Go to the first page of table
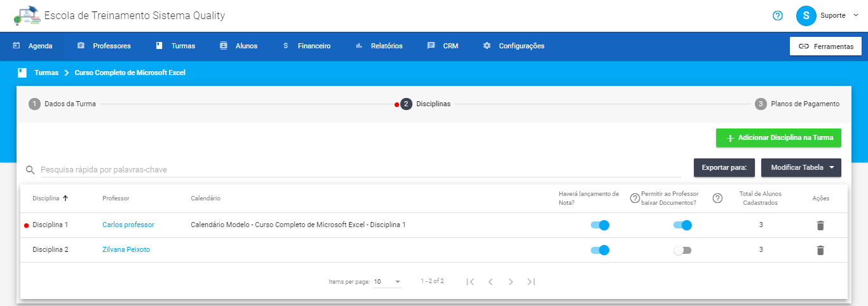The height and width of the screenshot is (306, 868). [470, 282]
